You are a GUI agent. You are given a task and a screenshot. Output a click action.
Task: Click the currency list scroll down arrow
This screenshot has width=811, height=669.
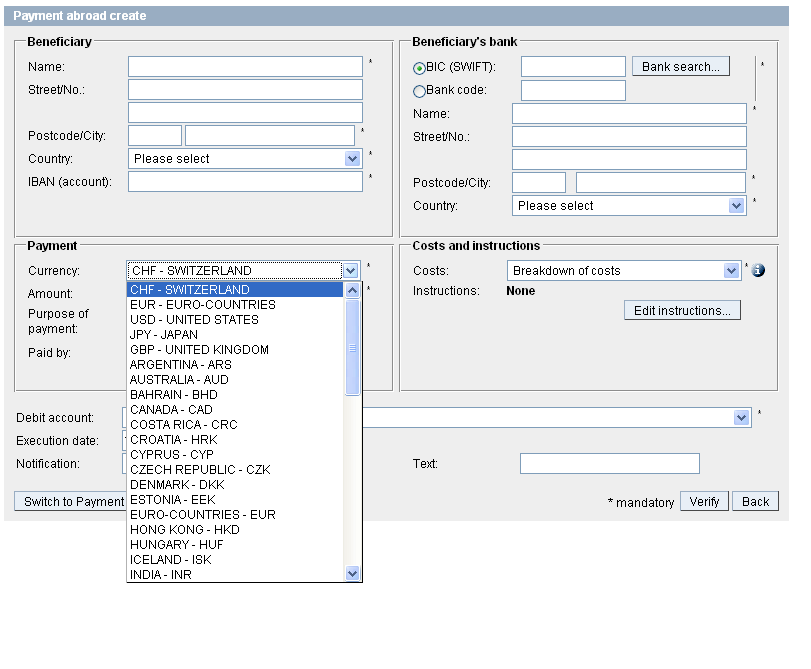353,573
